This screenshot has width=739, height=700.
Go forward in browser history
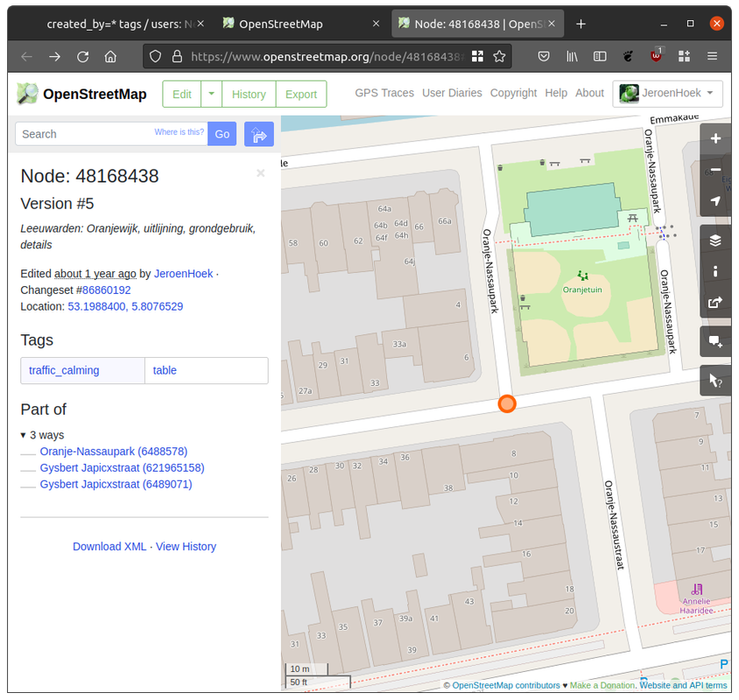pos(54,57)
